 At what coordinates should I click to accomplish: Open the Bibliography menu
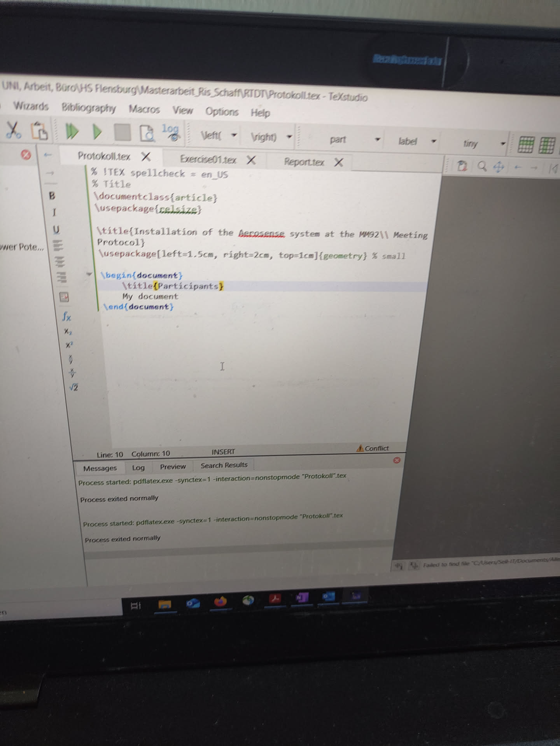(x=89, y=108)
